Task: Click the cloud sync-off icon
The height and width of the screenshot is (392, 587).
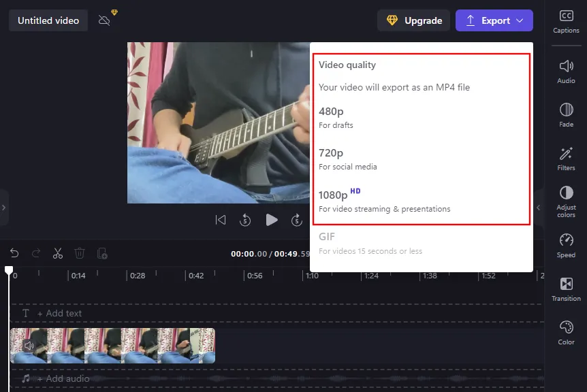Action: [x=104, y=20]
